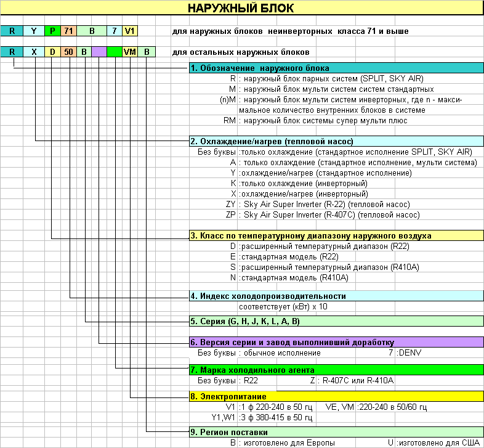Select row 'S :расширенный температурный диапазон (R410A)'

325,267
